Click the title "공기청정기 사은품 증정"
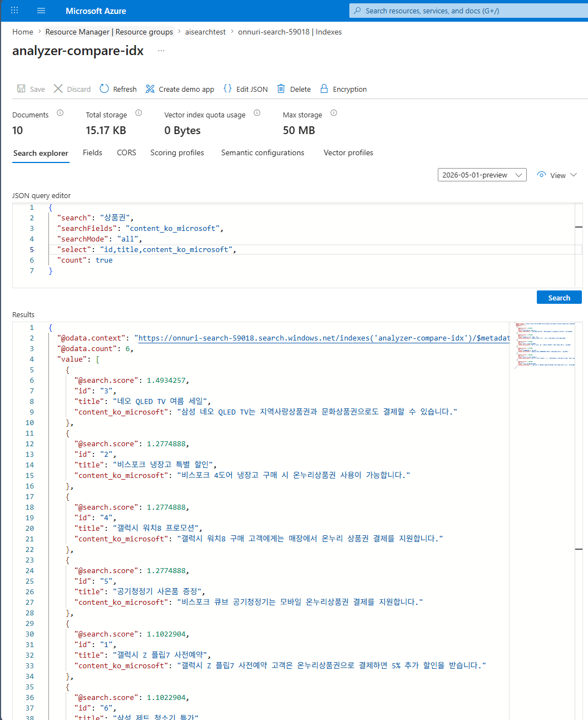Screen dimensions: 588x720 tap(157, 591)
